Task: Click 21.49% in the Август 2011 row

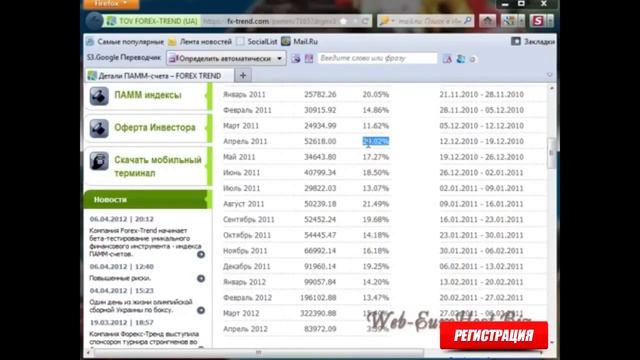Action: (376, 204)
